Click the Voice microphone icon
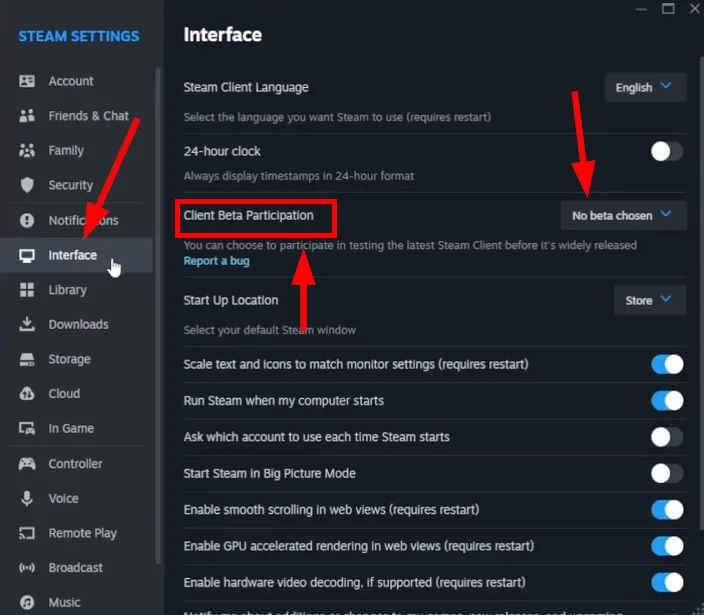The width and height of the screenshot is (704, 615). click(x=27, y=498)
